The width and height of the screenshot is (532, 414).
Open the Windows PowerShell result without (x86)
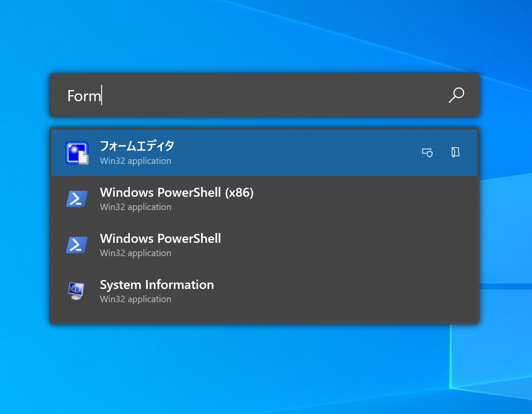tap(161, 239)
